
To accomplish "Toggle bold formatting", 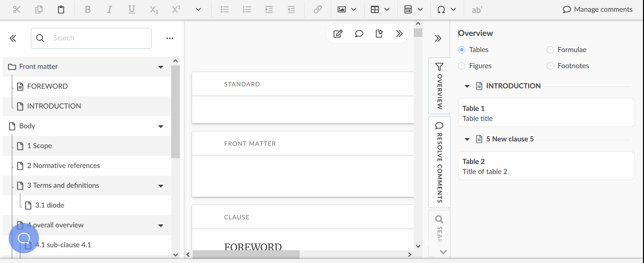I will 88,9.
